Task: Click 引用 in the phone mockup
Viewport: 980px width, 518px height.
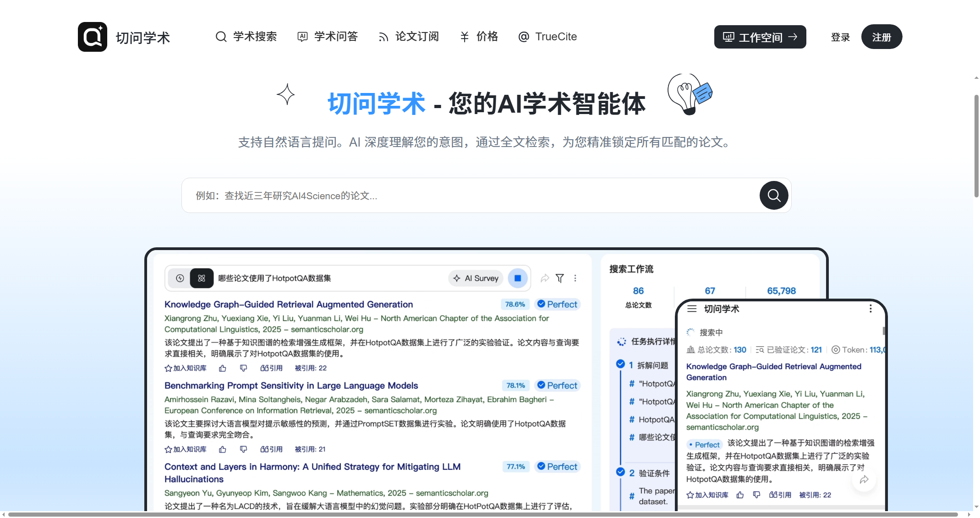Action: point(780,495)
